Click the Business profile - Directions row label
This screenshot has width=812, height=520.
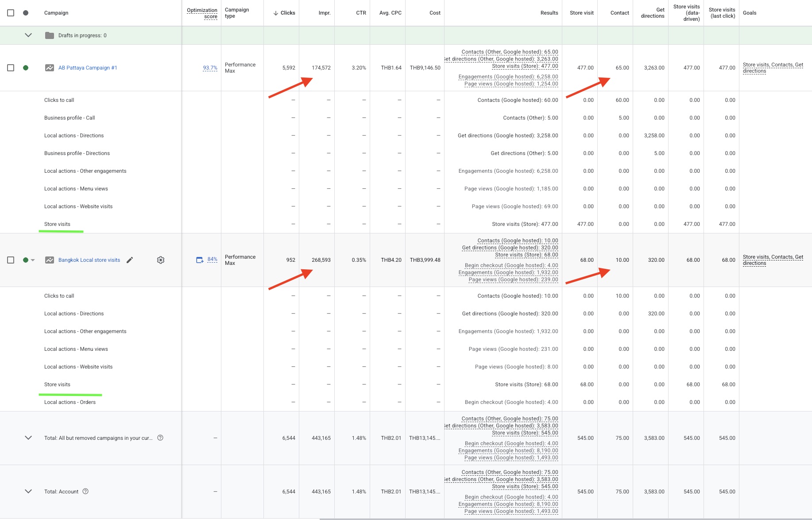pos(77,153)
